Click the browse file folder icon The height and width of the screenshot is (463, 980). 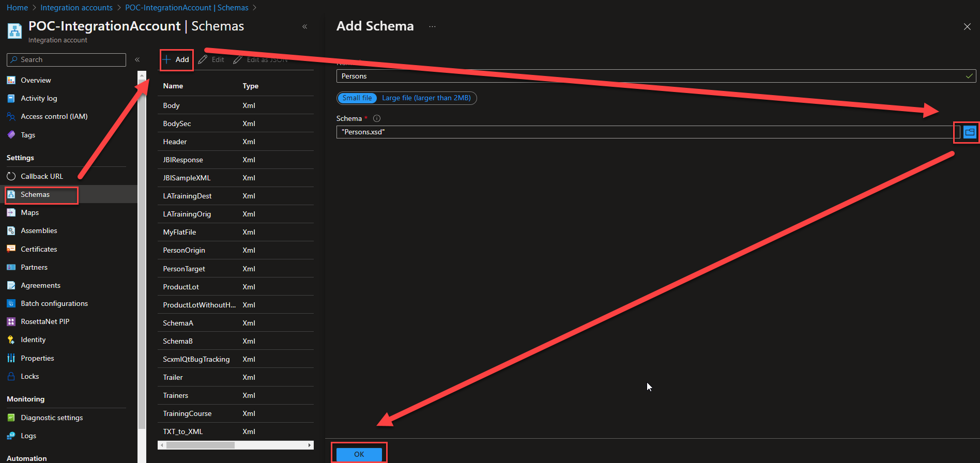(x=969, y=132)
